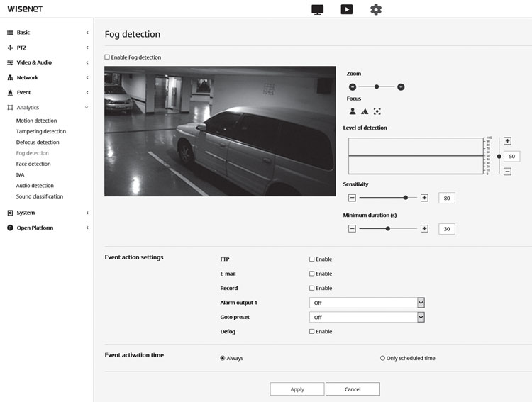532x402 pixels.
Task: Click the System chip icon
Action: point(10,213)
